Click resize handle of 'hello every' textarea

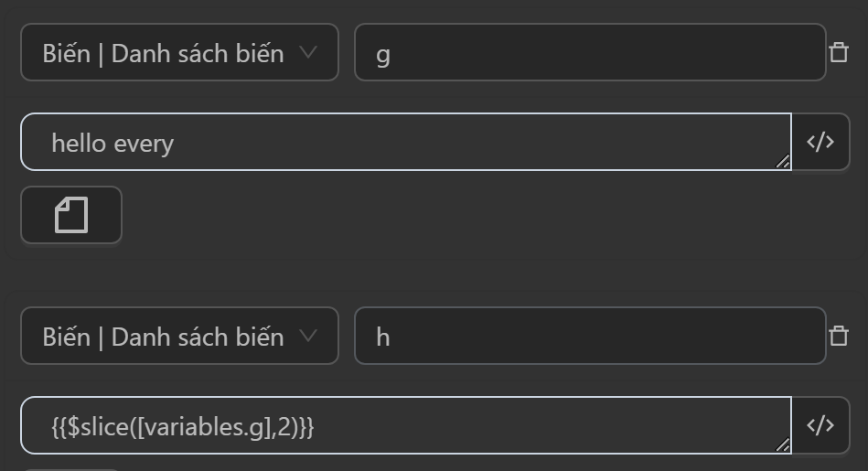pyautogui.click(x=783, y=162)
